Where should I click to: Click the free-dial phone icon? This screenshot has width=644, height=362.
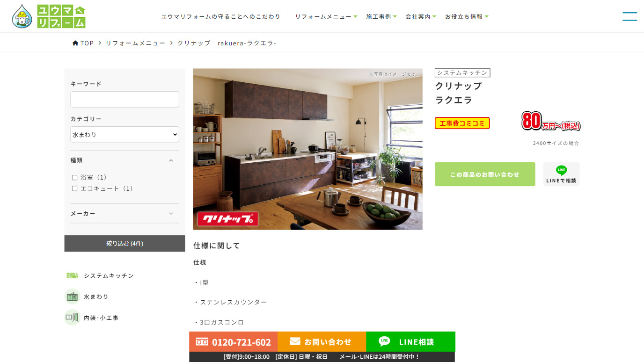[202, 342]
